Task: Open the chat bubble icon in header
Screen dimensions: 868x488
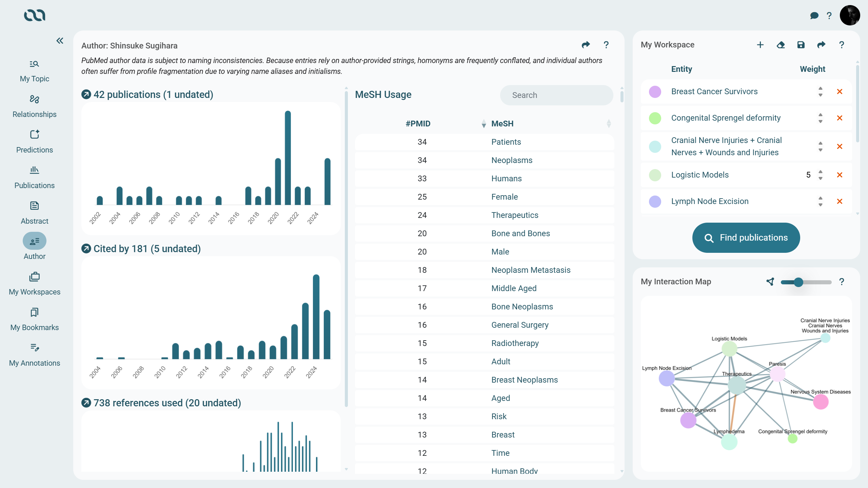Action: (x=814, y=16)
